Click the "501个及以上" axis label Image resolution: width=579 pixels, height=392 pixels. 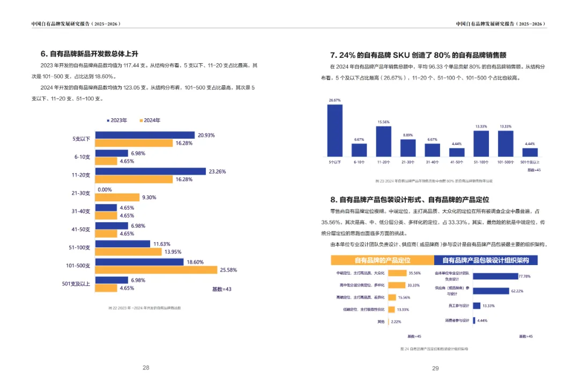point(530,162)
